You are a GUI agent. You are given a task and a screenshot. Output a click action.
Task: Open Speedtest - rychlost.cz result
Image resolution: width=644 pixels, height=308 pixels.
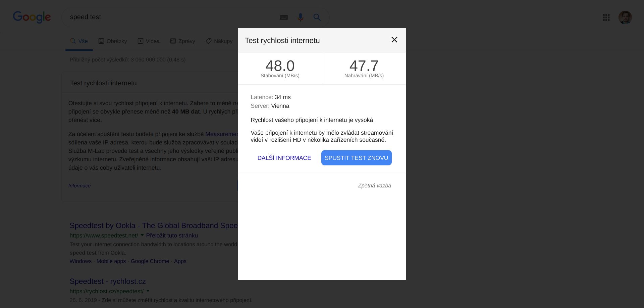point(108,281)
